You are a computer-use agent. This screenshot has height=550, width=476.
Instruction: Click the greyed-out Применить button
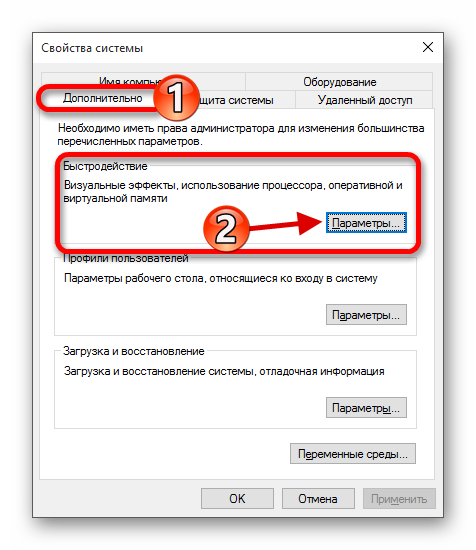[x=399, y=499]
